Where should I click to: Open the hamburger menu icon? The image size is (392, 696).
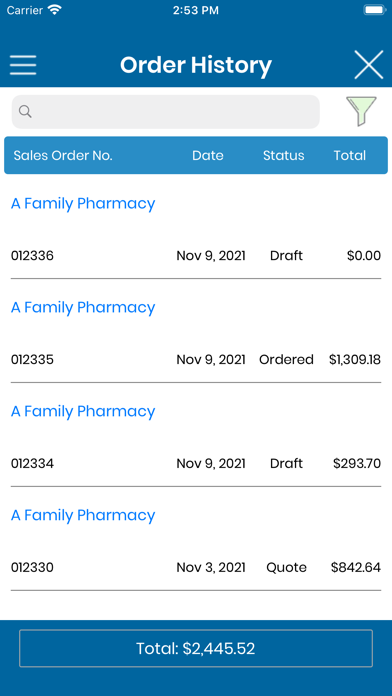23,65
